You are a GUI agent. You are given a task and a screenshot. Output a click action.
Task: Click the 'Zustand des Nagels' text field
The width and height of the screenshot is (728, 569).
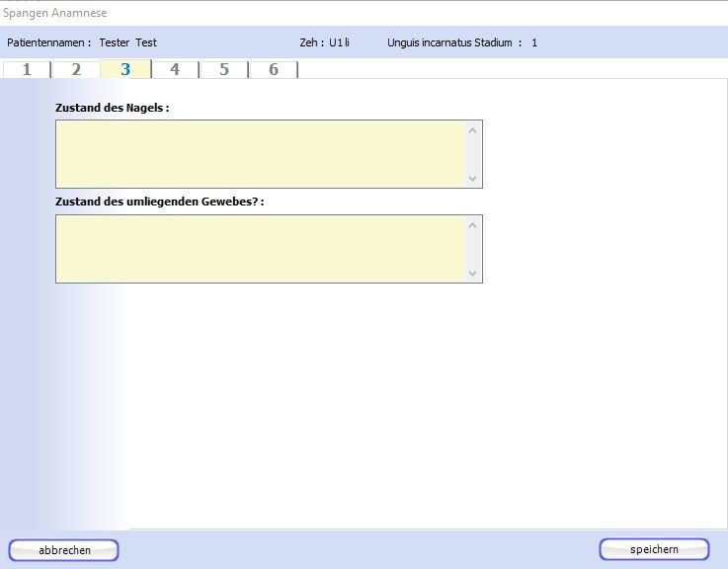point(260,154)
